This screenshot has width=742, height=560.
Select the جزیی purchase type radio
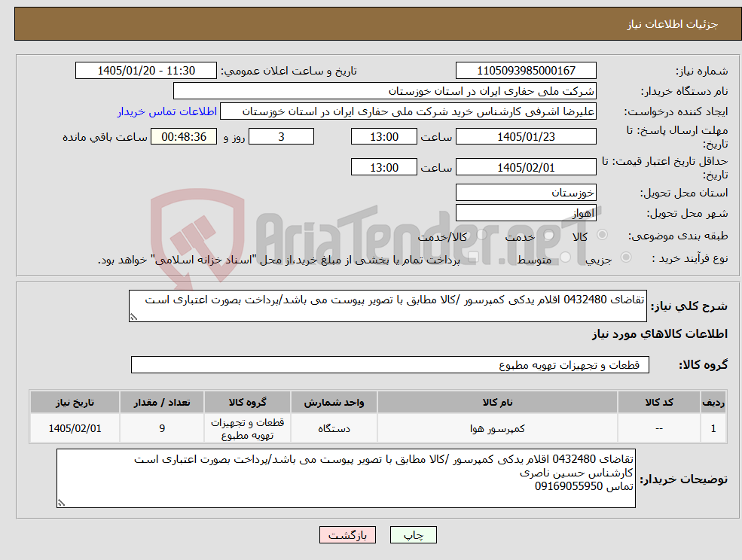[x=625, y=257]
